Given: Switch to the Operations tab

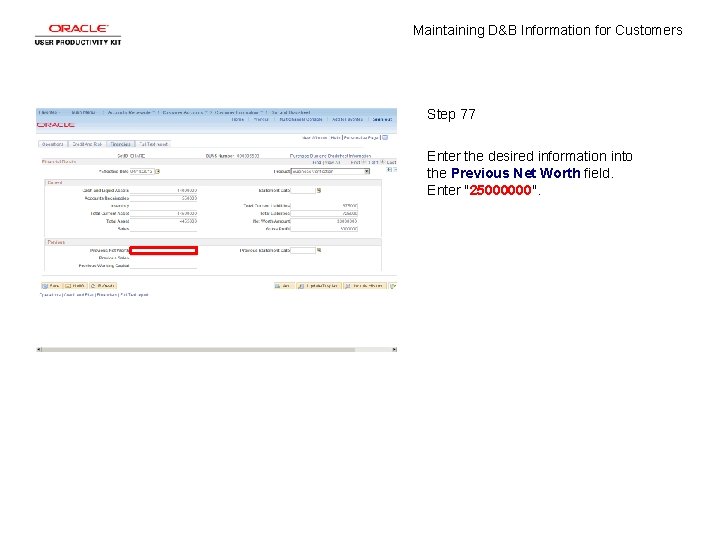Looking at the screenshot, I should point(53,144).
